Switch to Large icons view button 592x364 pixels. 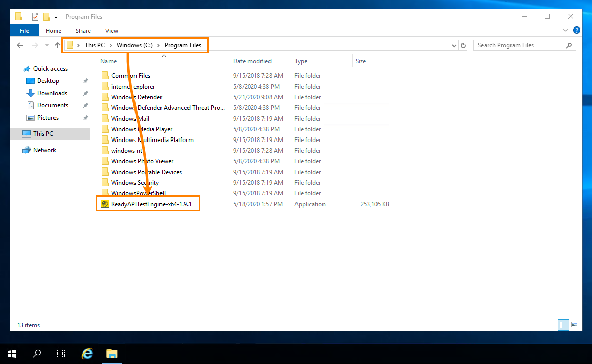coord(575,325)
